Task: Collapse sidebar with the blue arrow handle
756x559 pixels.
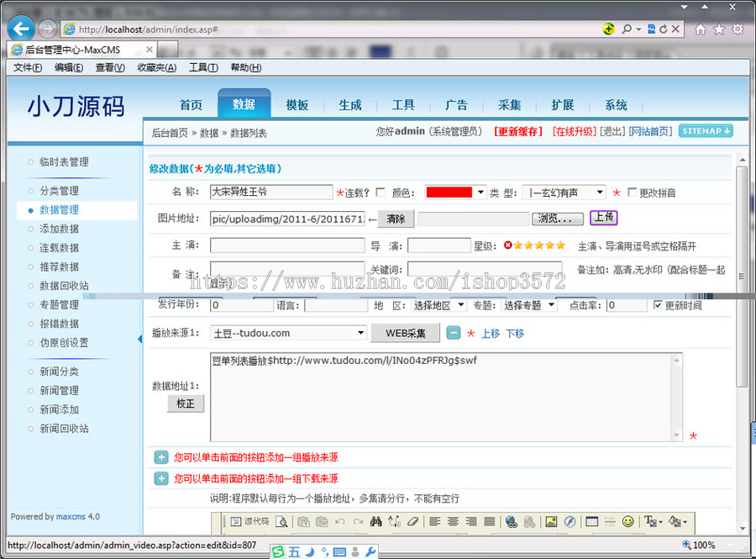Action: coord(139,339)
